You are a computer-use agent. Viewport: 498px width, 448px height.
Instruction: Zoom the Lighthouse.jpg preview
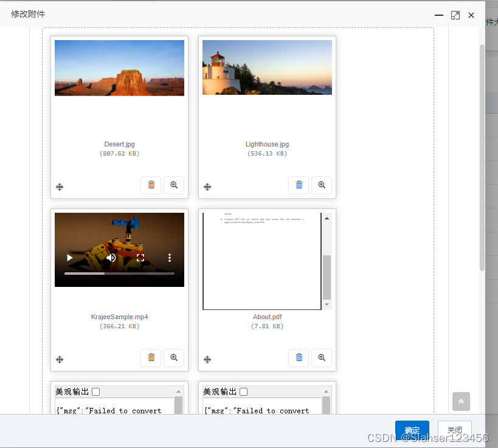click(322, 185)
